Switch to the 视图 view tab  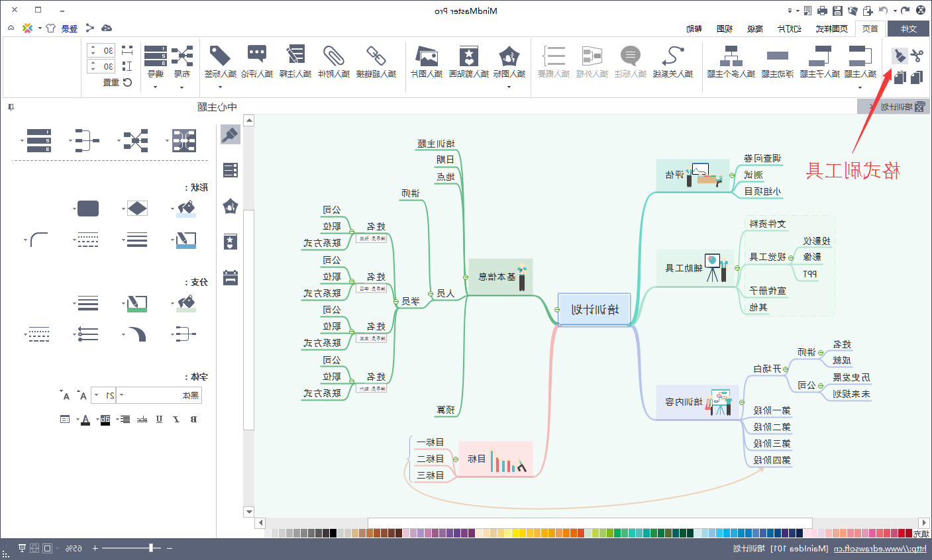point(725,28)
